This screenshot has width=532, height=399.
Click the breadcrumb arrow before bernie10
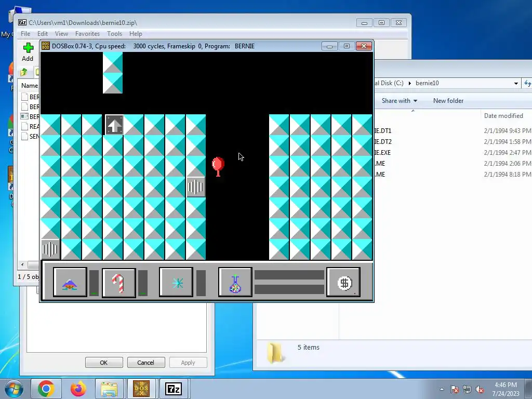click(410, 83)
